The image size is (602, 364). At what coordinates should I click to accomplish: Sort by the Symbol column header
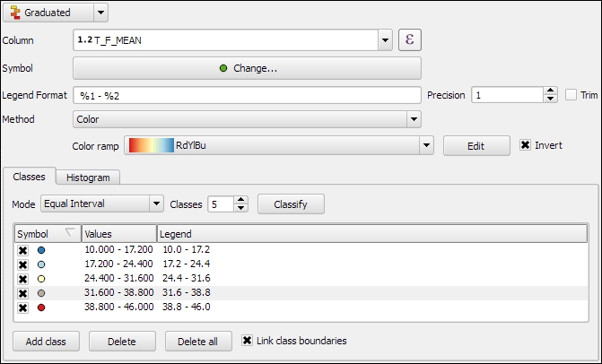pos(48,234)
